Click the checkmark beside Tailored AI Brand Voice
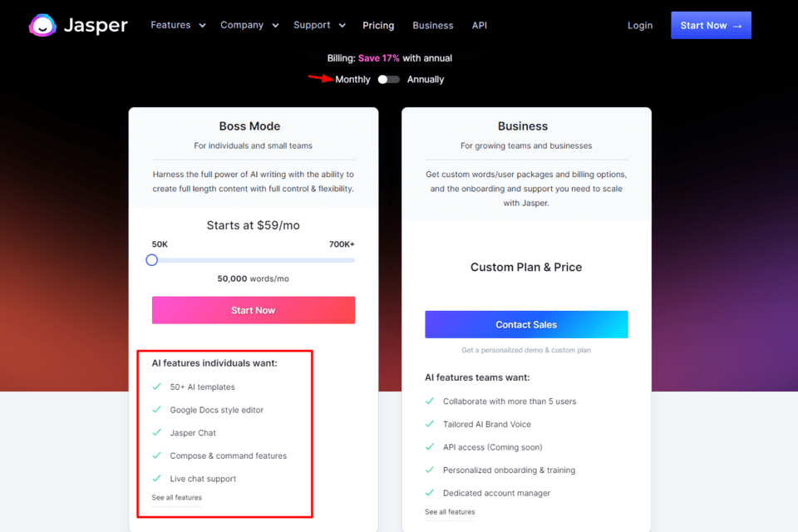 point(431,424)
